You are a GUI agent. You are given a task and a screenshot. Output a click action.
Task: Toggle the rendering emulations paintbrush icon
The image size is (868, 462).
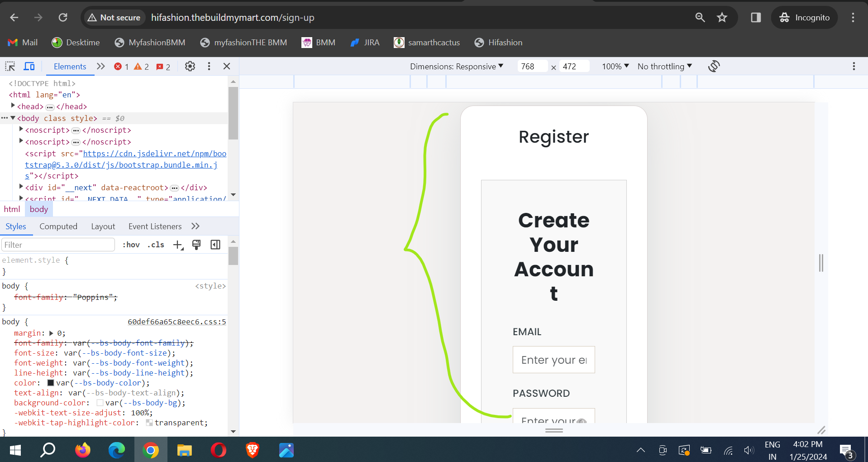[196, 245]
